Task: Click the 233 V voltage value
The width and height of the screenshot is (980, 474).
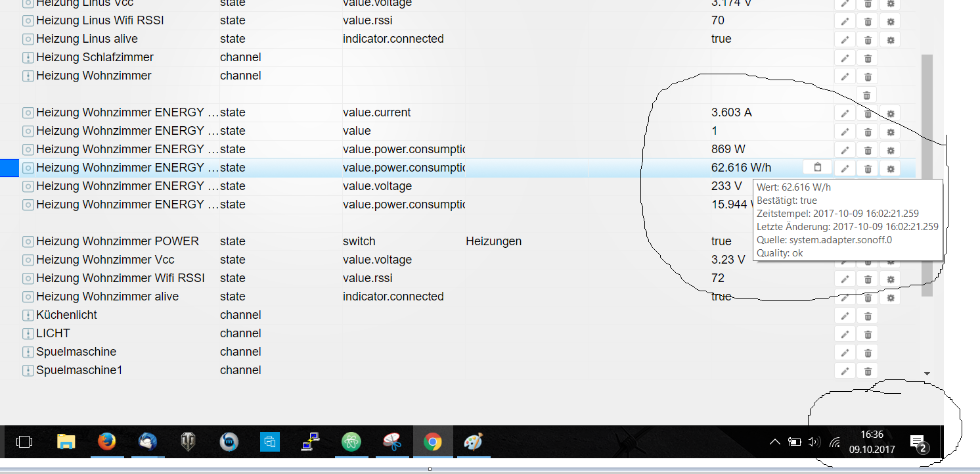Action: click(726, 186)
